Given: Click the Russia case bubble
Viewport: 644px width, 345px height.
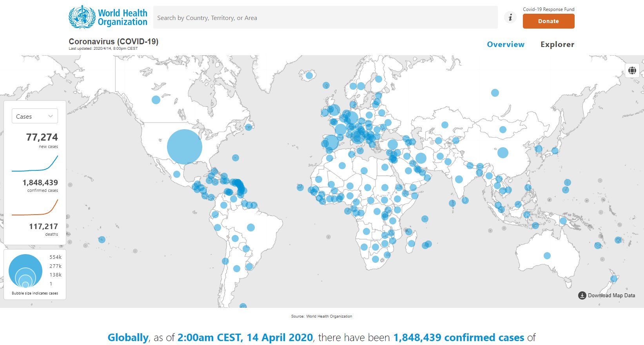Looking at the screenshot, I should tap(495, 93).
